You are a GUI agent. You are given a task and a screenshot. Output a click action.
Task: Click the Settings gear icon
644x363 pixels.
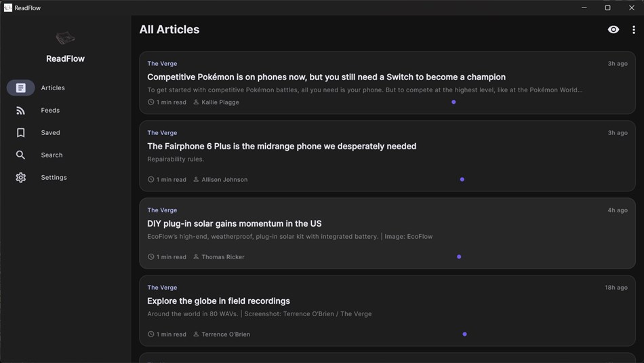[x=20, y=178]
